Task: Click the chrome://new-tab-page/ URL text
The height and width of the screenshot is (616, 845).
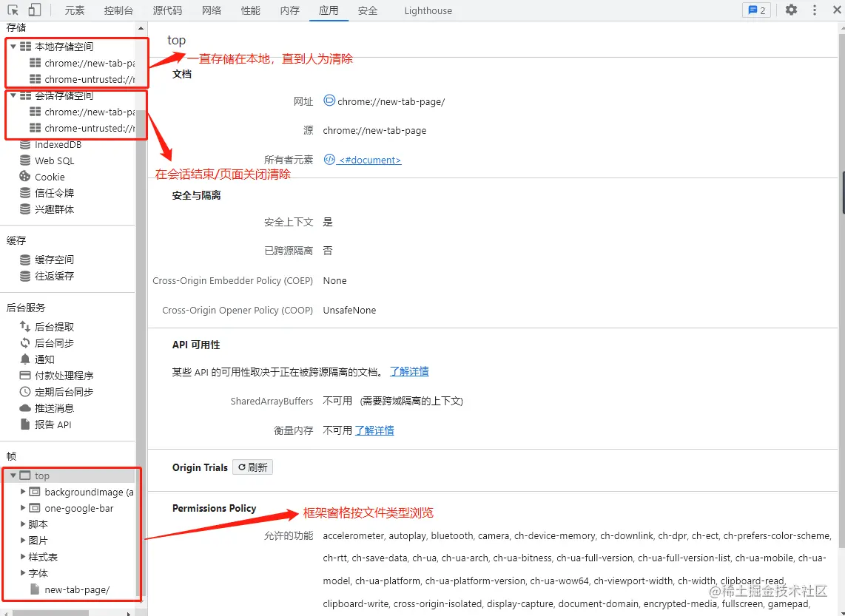Action: coord(391,102)
